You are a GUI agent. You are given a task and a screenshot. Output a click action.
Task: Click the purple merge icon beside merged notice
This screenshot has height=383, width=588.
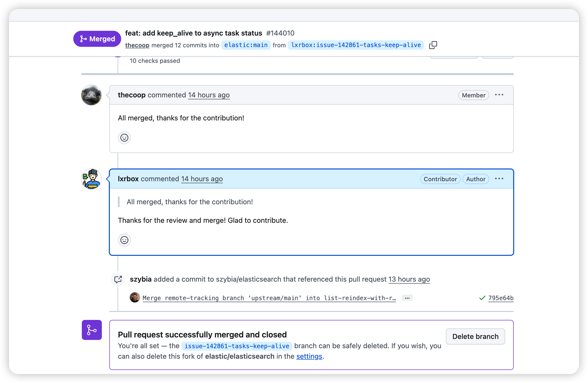pos(92,330)
